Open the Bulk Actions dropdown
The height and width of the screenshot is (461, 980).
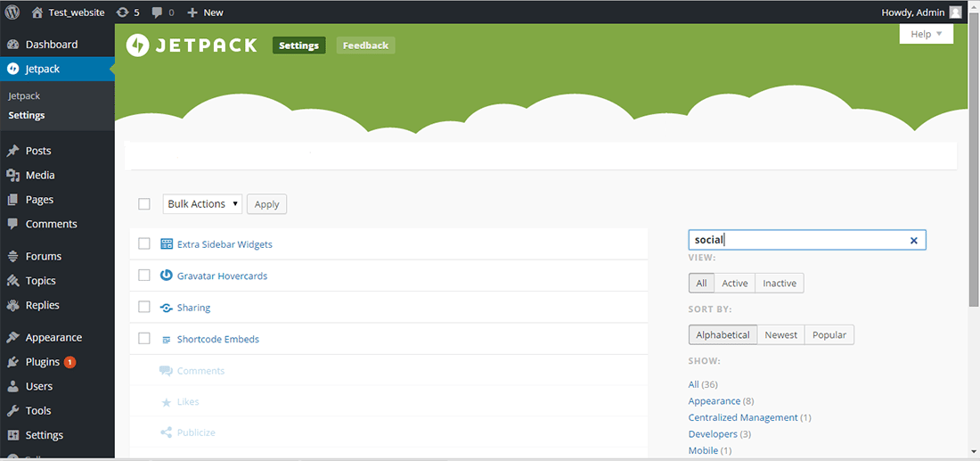tap(202, 204)
